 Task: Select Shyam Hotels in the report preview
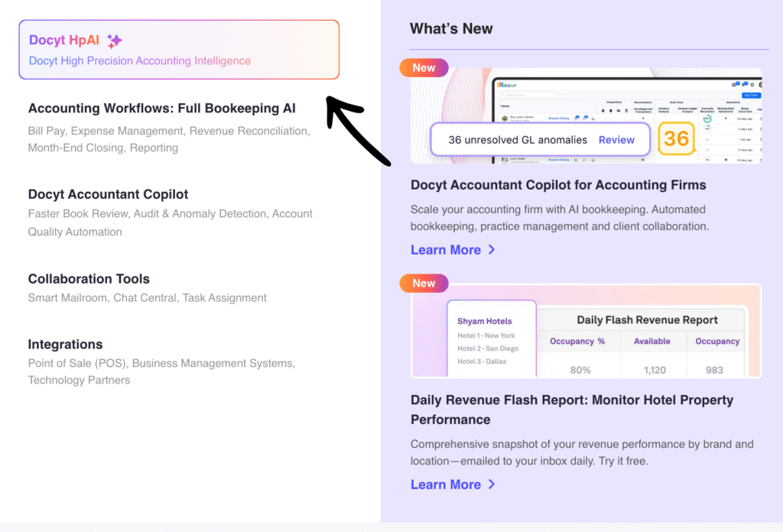point(485,321)
